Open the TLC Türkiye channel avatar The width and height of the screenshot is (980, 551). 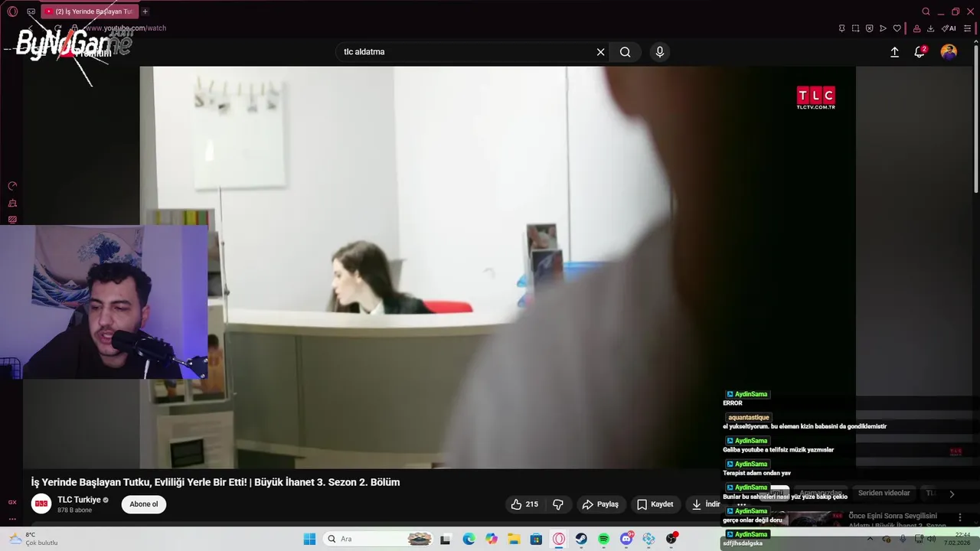[x=41, y=504]
